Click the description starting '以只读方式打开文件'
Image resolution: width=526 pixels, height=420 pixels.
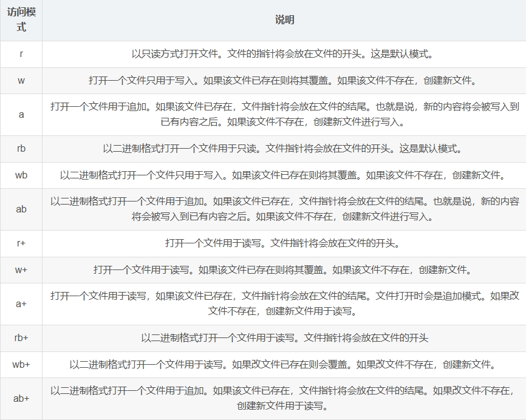coord(282,54)
